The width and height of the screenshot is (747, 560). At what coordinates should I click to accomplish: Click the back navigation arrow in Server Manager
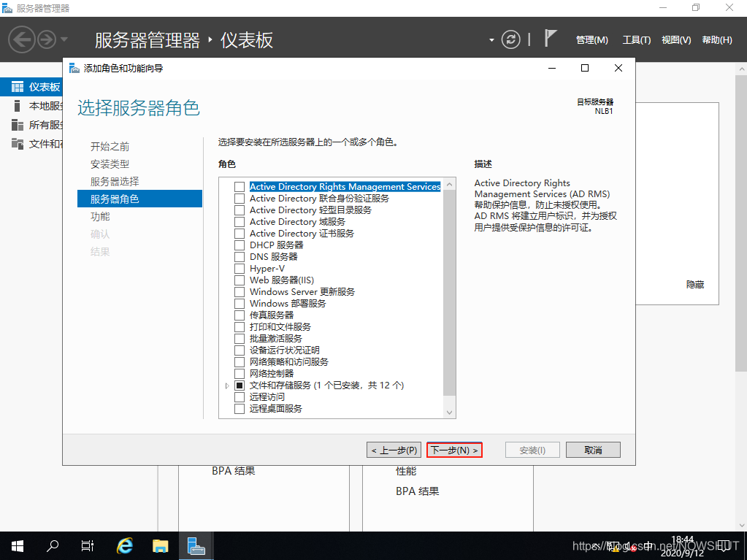22,39
